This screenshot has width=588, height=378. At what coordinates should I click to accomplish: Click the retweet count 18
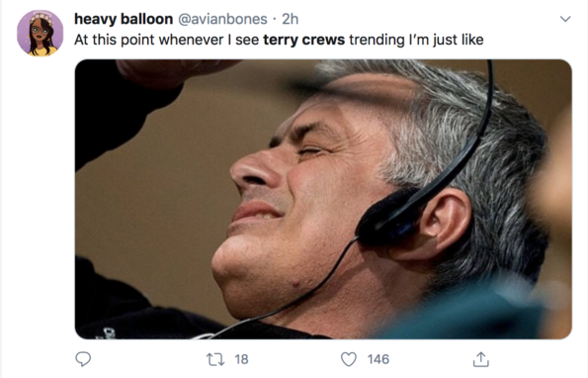[x=241, y=359]
